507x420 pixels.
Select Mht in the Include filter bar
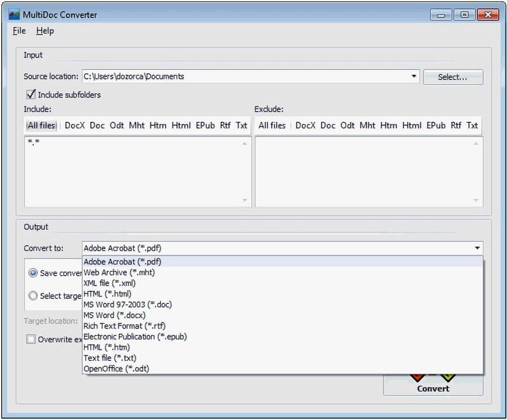pos(137,125)
